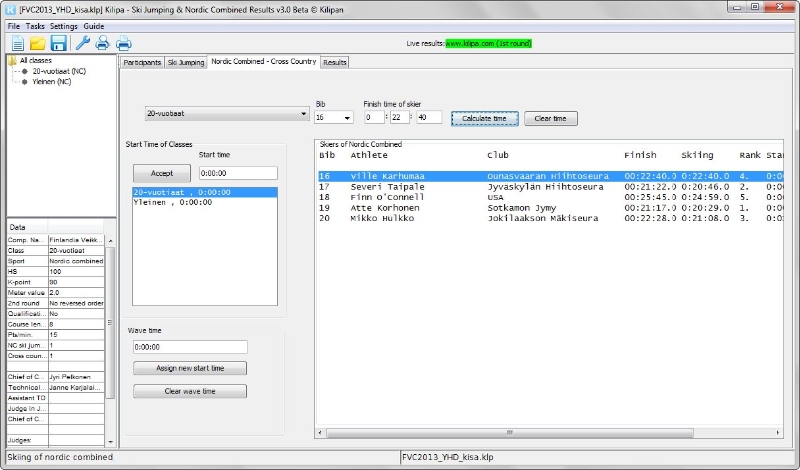This screenshot has height=470, width=800.
Task: Click the HS value cell showing 100
Action: point(76,271)
